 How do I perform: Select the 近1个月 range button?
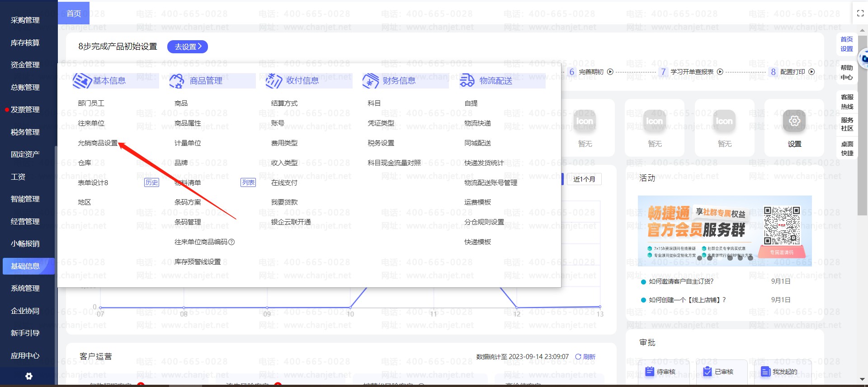click(584, 179)
